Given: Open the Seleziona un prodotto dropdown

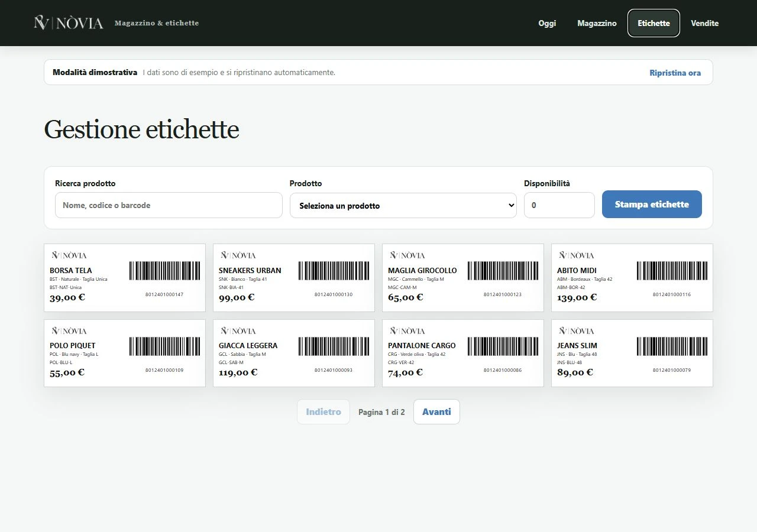Looking at the screenshot, I should pyautogui.click(x=403, y=205).
